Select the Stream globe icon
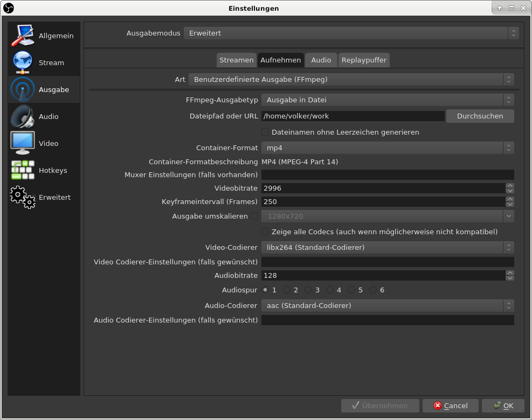Viewport: 532px width, 420px height. point(22,63)
